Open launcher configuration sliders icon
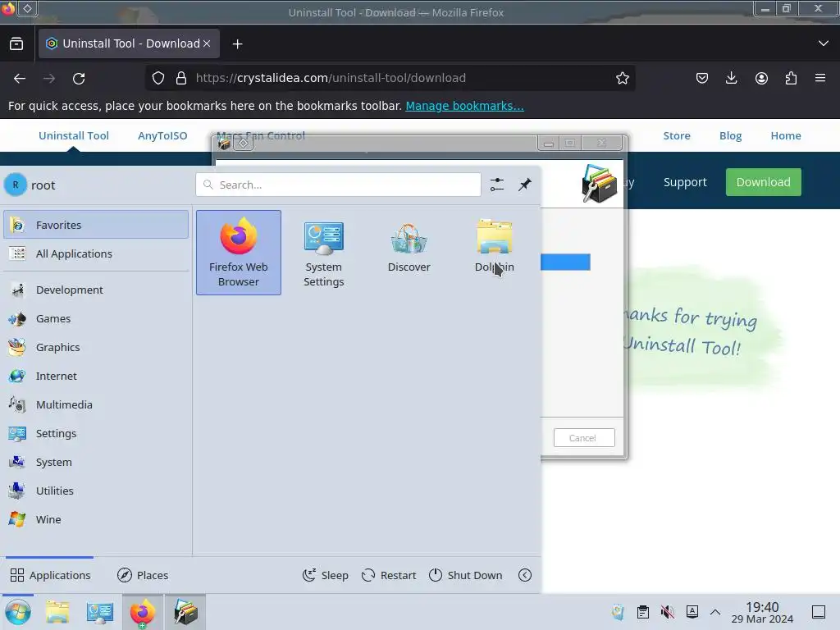 pyautogui.click(x=497, y=185)
